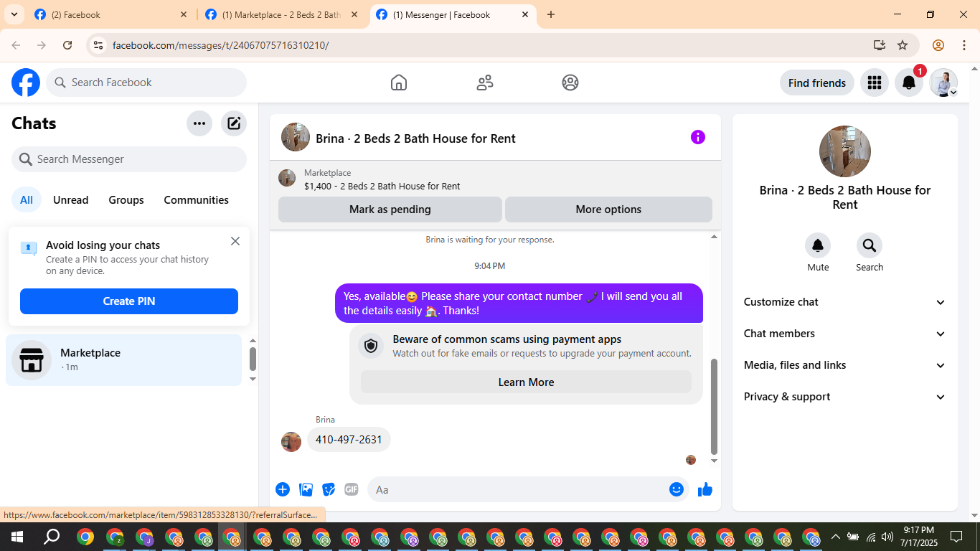Click the conversation scrollbar thumb

714,407
